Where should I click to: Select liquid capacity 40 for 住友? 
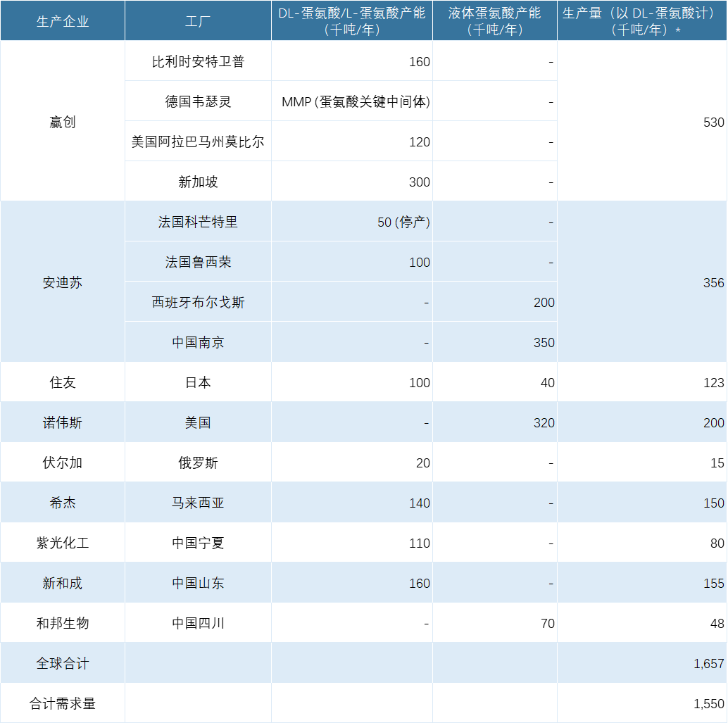pos(495,382)
